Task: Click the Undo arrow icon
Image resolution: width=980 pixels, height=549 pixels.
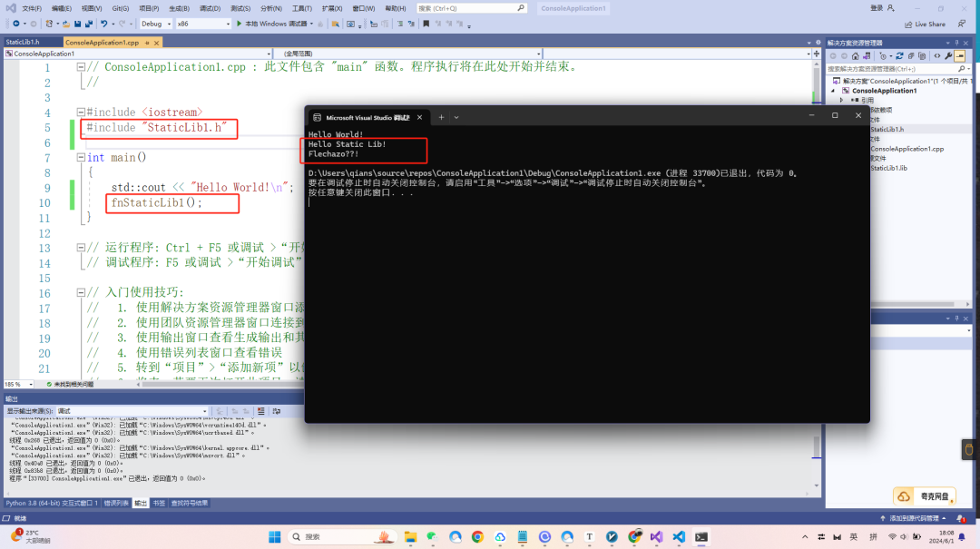Action: click(x=104, y=24)
